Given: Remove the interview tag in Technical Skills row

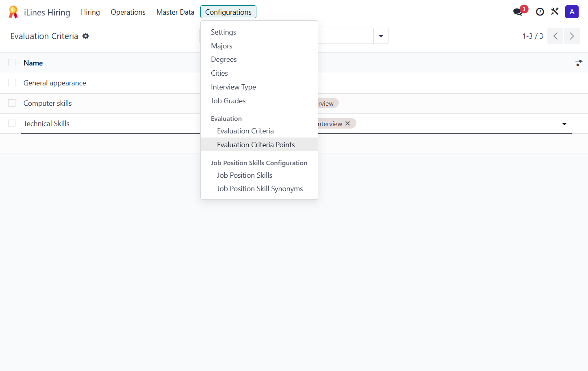Looking at the screenshot, I should click(x=347, y=124).
